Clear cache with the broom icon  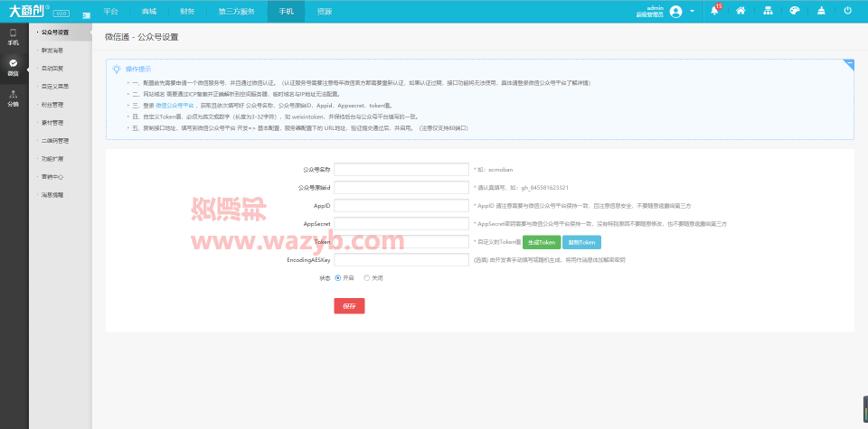point(822,11)
